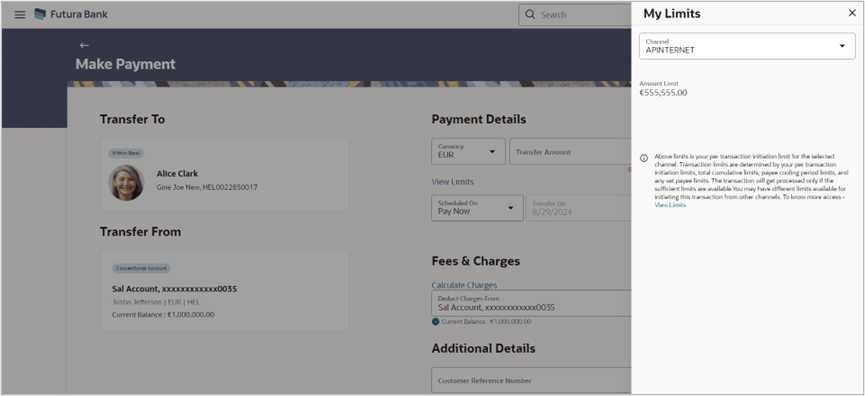Click the info icon beside limits note
Screen dimensions: 865x396
644,158
